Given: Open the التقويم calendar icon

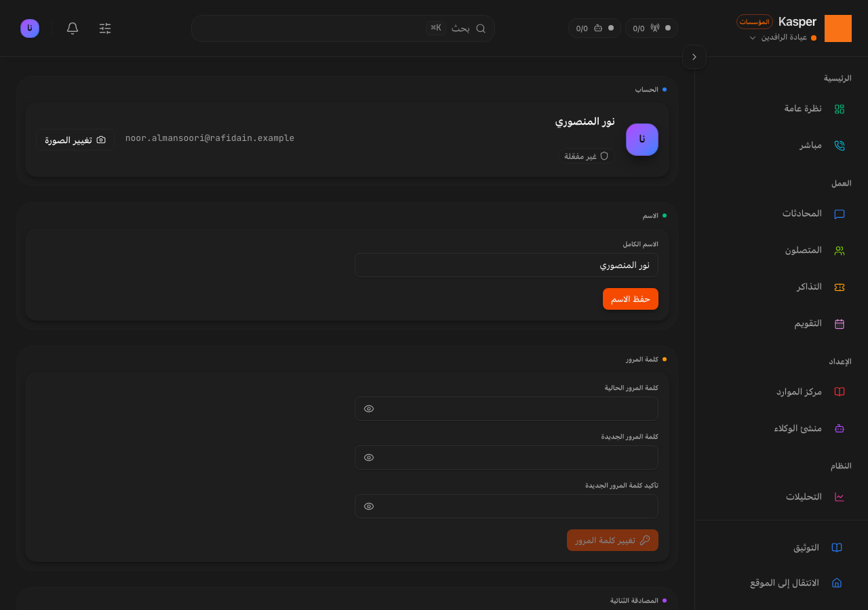Looking at the screenshot, I should 840,324.
